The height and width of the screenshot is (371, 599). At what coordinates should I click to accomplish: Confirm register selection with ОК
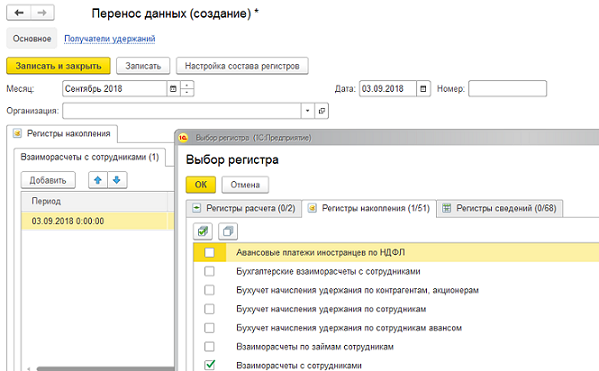pos(201,185)
